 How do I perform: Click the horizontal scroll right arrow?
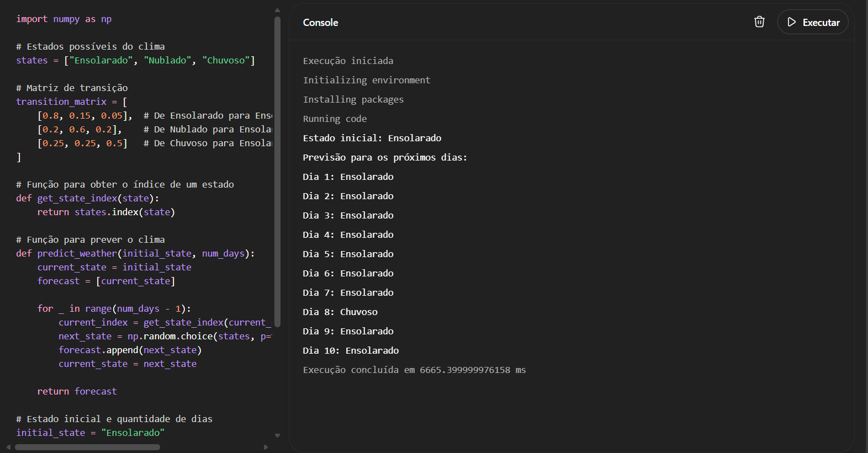pos(266,447)
